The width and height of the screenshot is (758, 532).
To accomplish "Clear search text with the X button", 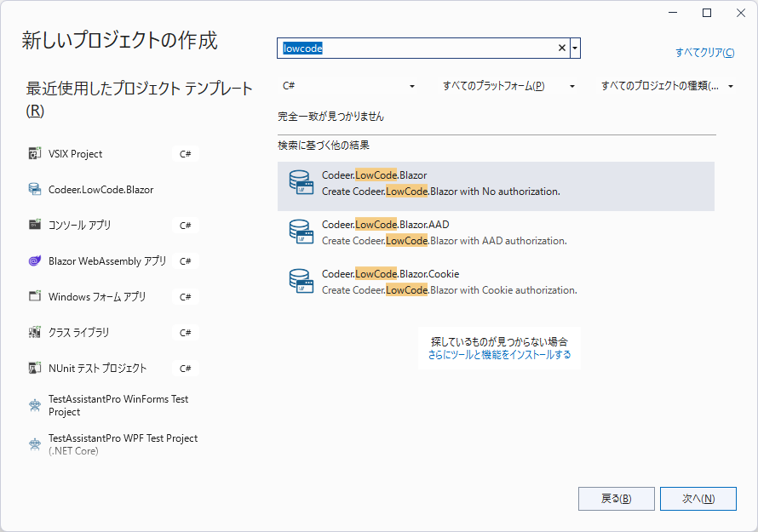I will (x=561, y=49).
